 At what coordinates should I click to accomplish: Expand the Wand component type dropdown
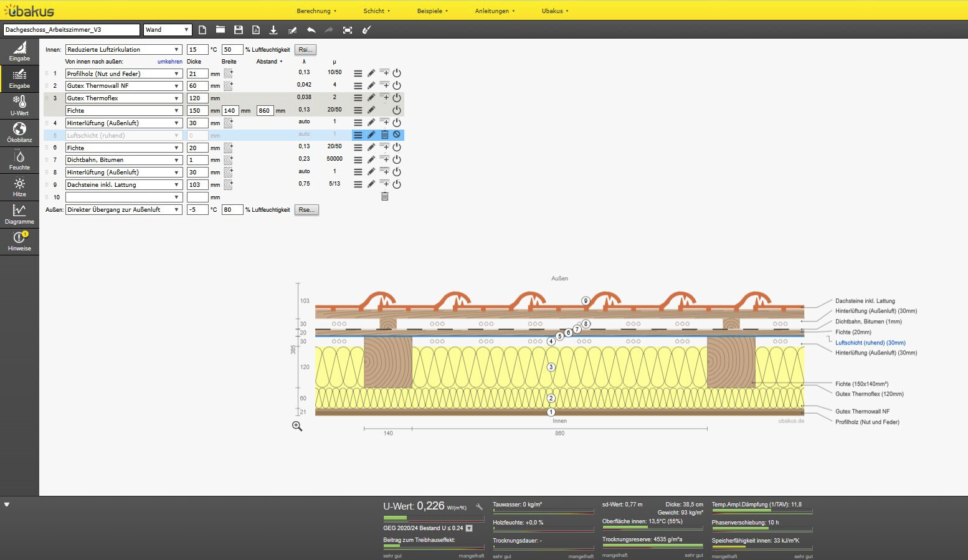(x=168, y=30)
